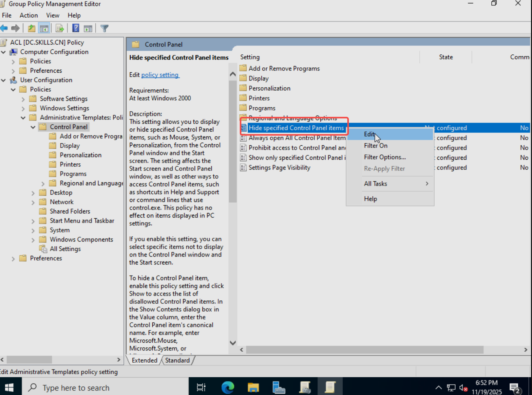Viewport: 532px width, 395px height.
Task: Toggle the Show/Hide Action Pane icon
Action: pos(88,28)
